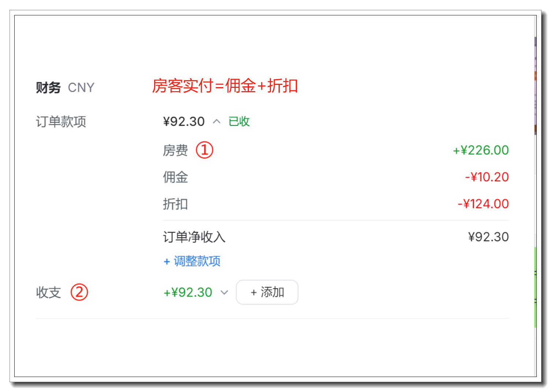Click the green +¥92.30 income amount
Image resolution: width=551 pixels, height=392 pixels.
tap(188, 292)
